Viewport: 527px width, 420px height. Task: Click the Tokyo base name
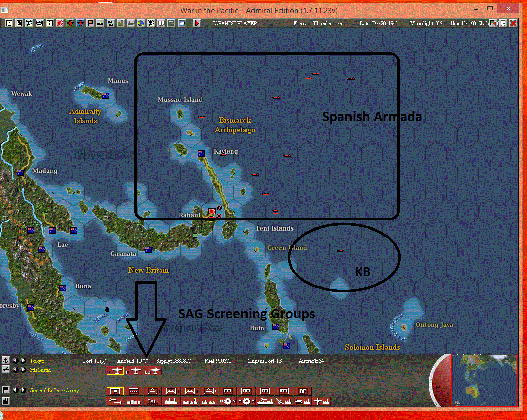[x=37, y=361]
